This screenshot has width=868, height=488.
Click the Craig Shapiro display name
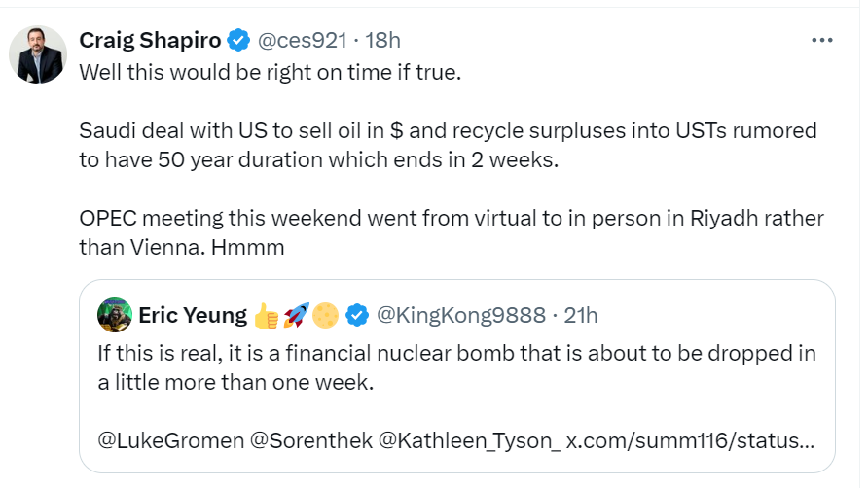pos(149,40)
